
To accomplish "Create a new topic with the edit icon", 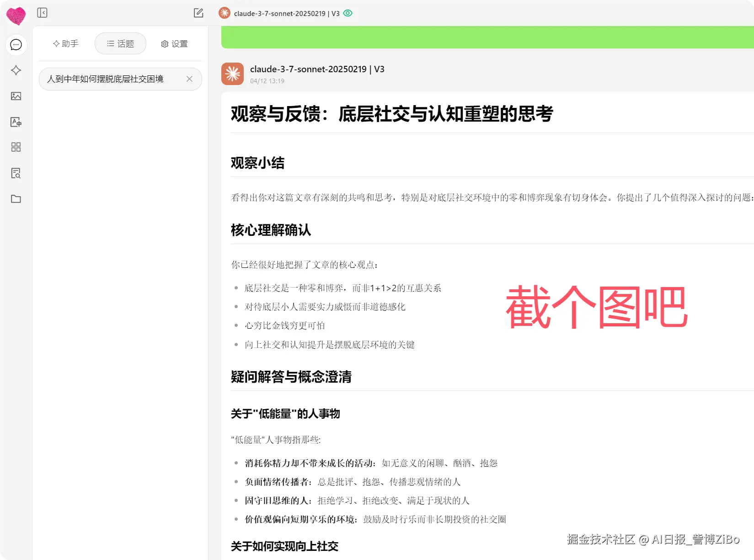I will [198, 13].
